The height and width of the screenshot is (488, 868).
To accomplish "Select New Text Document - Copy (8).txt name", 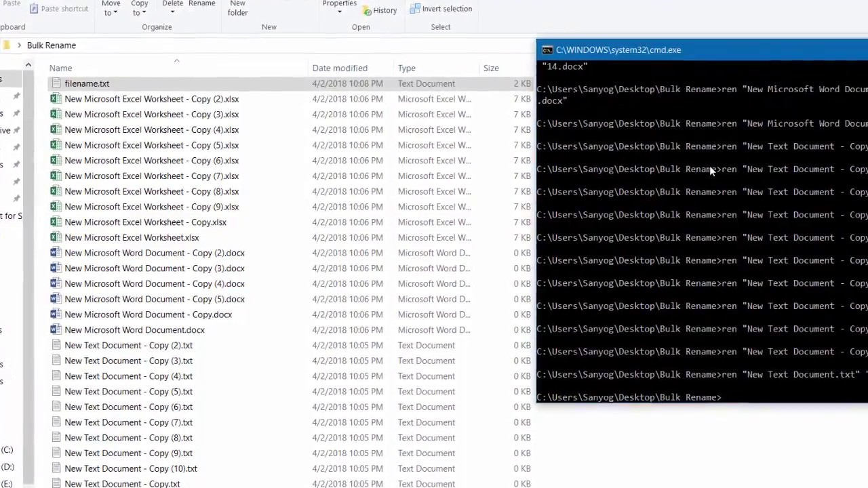I will pyautogui.click(x=129, y=438).
